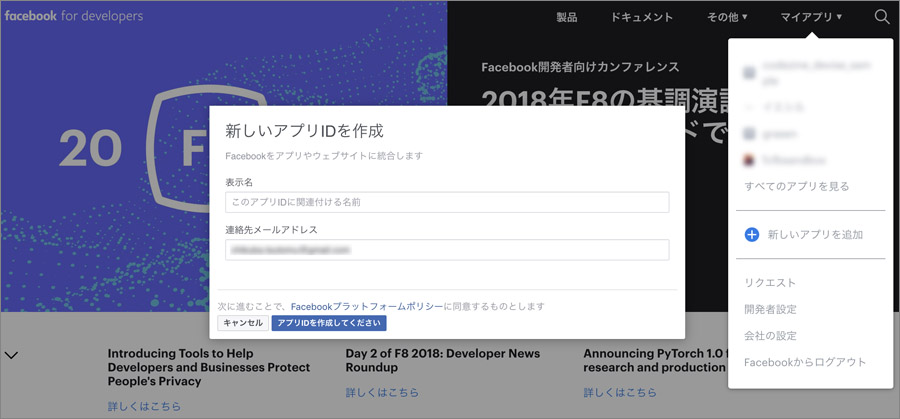Viewport: 900px width, 419px height.
Task: Focus the 連絡先メールアドレス input field
Action: (x=447, y=250)
